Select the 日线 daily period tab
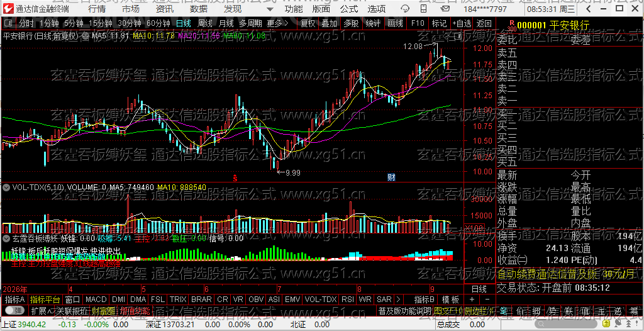Screen dimensions: 644x331 (183, 23)
